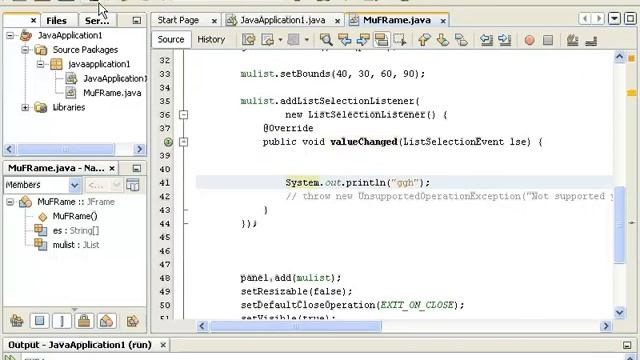Viewport: 640px width, 360px height.
Task: Toggle Show Static Members filter
Action: (62, 321)
